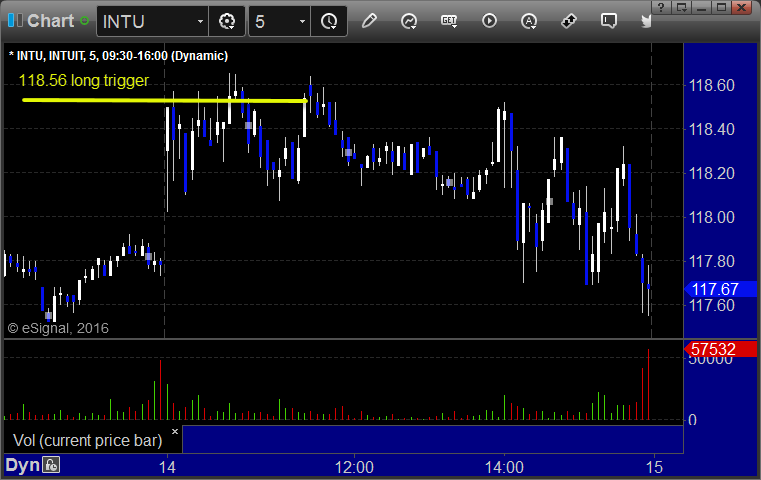Click the 'Vol (current price bar)' label
The height and width of the screenshot is (480, 761).
87,440
